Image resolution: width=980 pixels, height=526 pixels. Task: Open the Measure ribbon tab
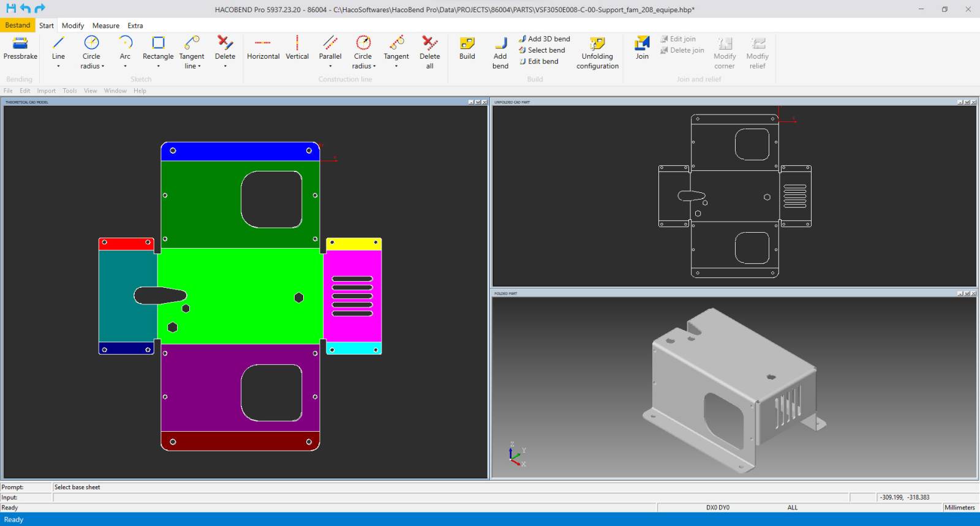(105, 26)
